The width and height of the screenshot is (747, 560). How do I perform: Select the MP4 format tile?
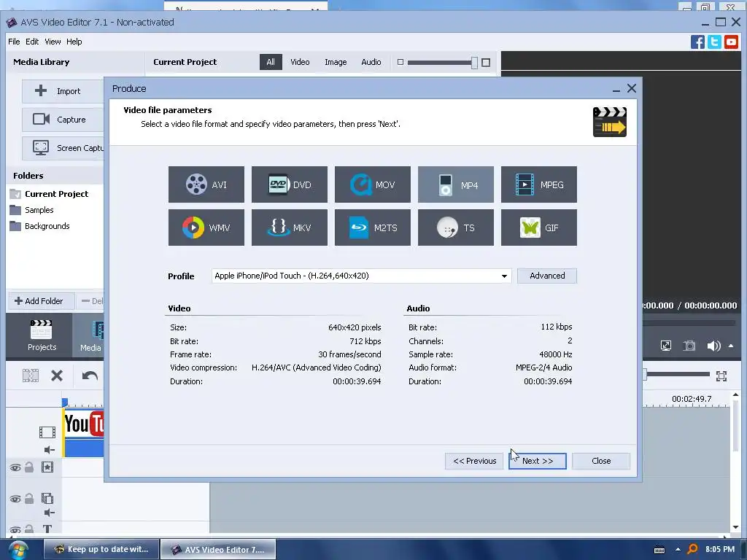coord(455,184)
